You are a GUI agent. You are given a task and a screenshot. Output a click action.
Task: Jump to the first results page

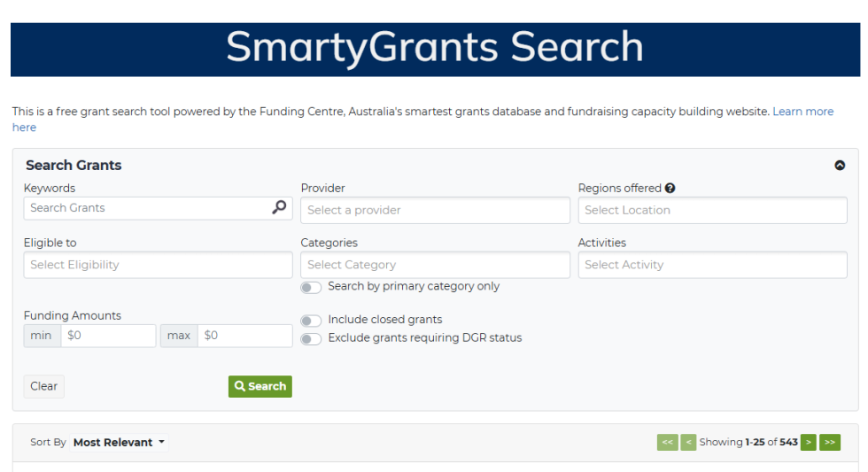coord(668,442)
